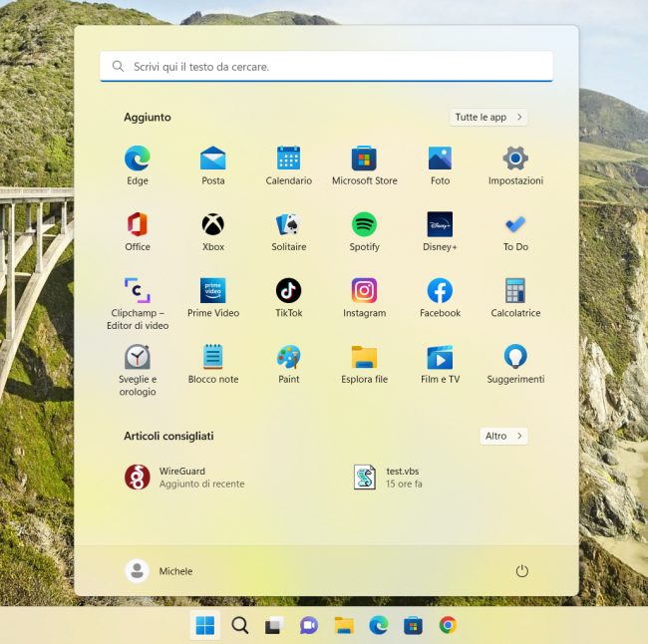Launch Edge from the taskbar
The height and width of the screenshot is (644, 648).
point(379,625)
